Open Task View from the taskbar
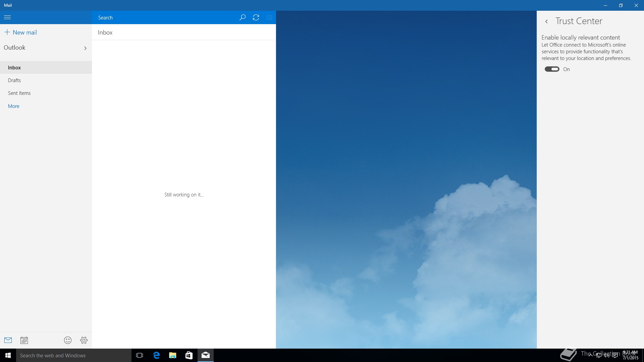 click(140, 355)
